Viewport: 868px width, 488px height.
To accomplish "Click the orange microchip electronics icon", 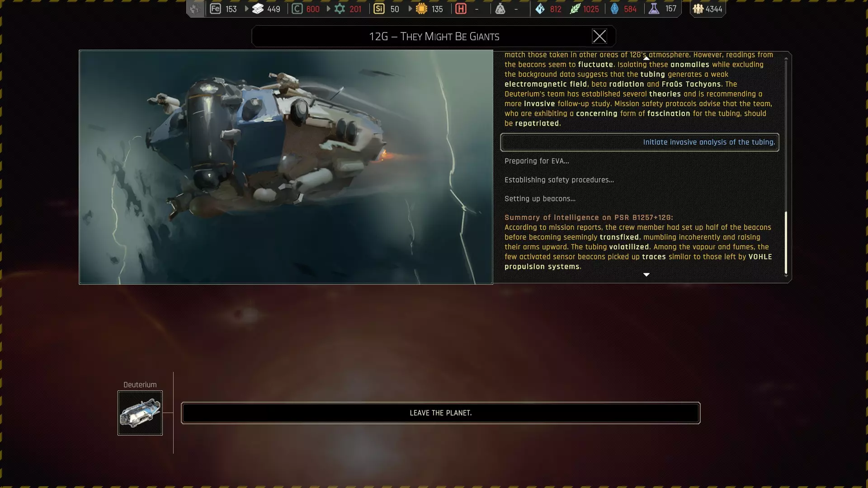I will coord(421,9).
